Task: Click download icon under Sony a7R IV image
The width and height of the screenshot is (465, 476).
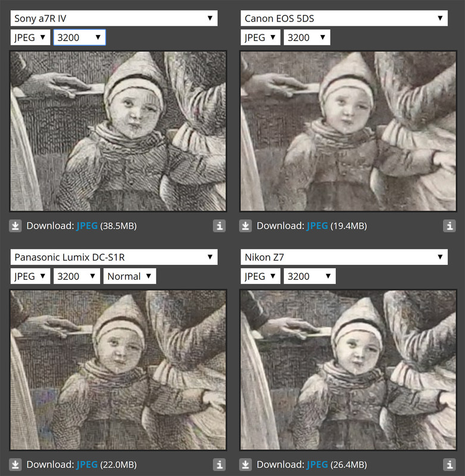Action: tap(15, 226)
